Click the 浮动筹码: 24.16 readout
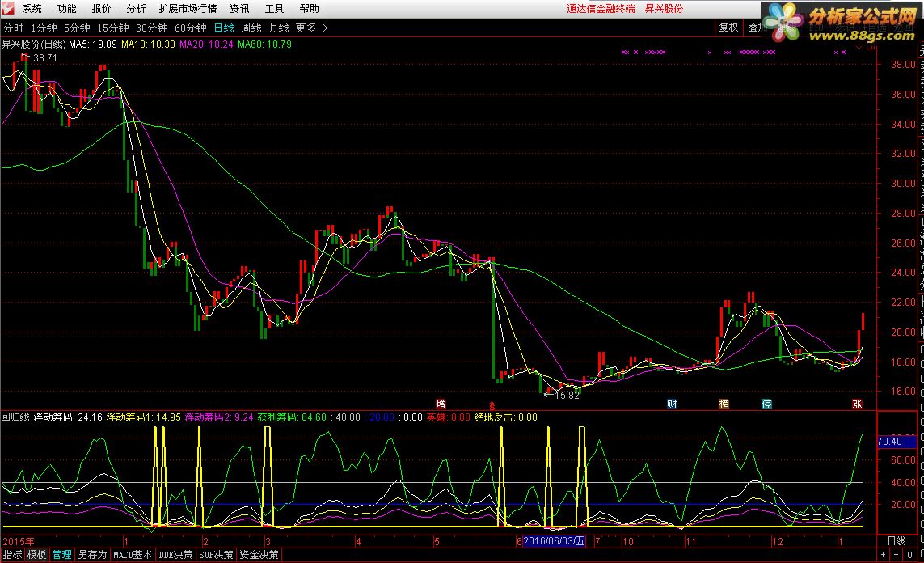 tap(68, 417)
